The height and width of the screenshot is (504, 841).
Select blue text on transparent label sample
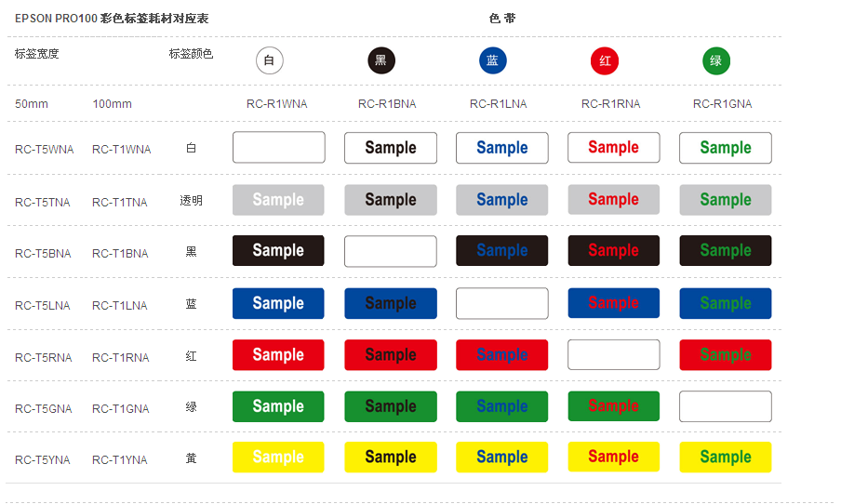click(502, 200)
